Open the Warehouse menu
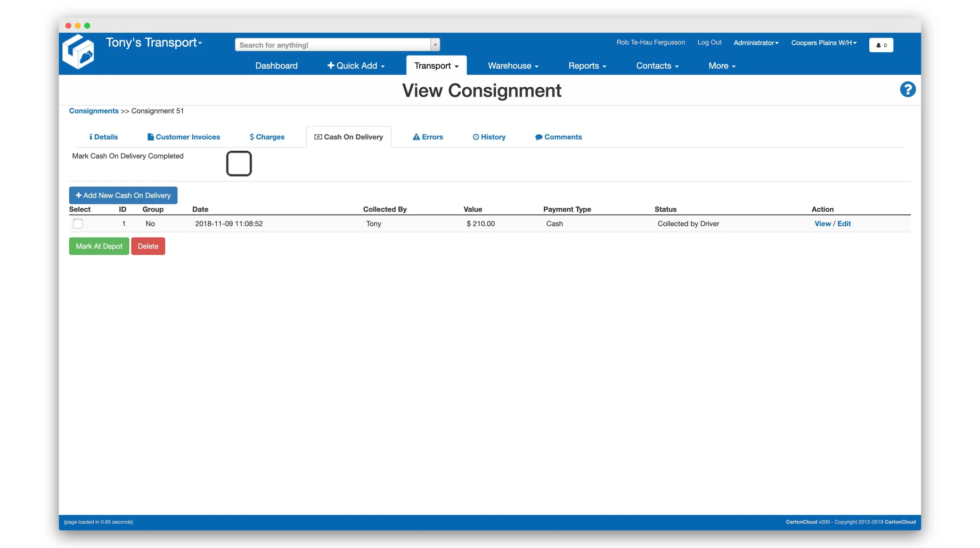 tap(513, 65)
